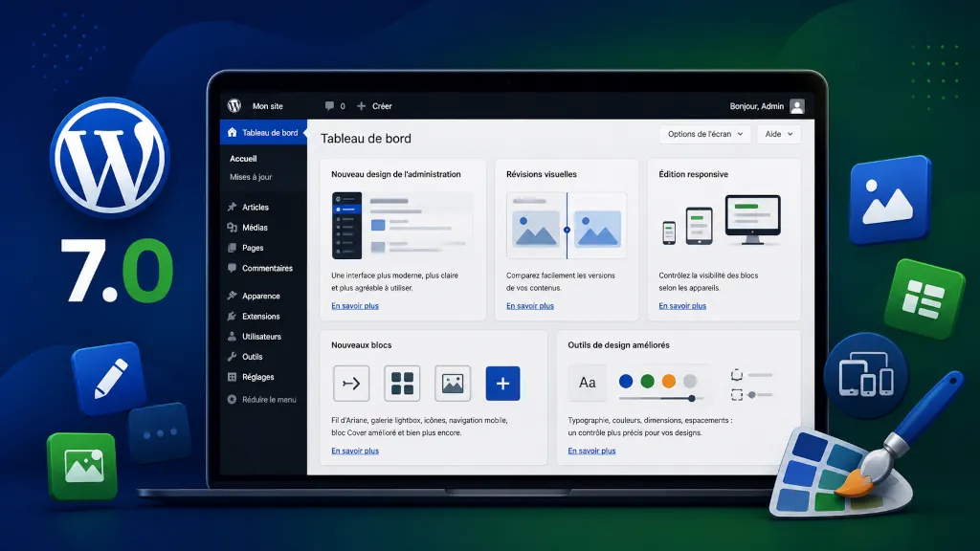This screenshot has height=551, width=980.
Task: Open the Médias menu
Action: tap(255, 228)
